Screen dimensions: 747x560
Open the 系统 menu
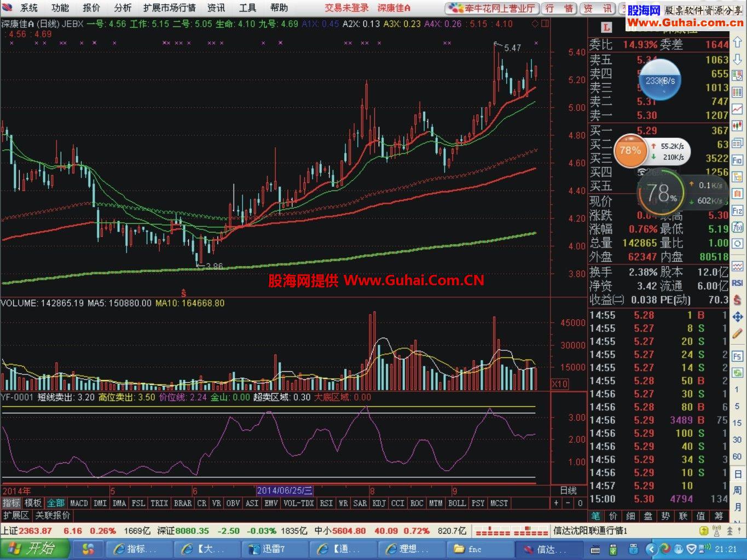pos(28,8)
